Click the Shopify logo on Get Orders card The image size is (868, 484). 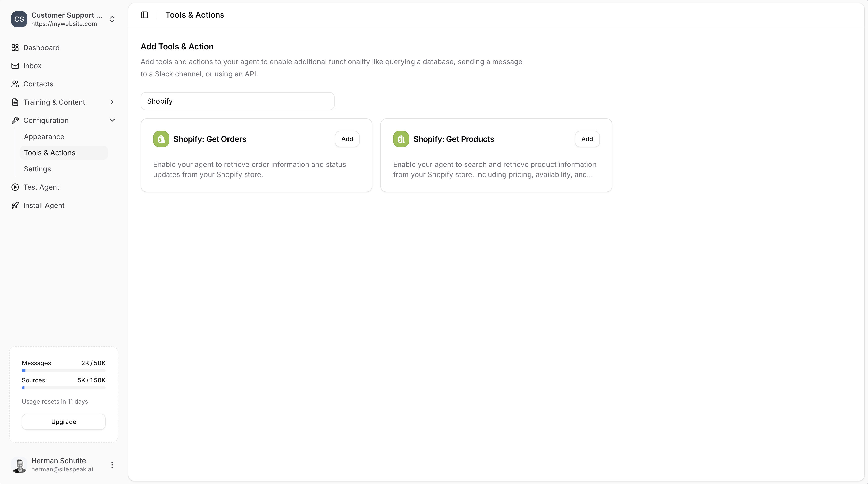point(161,139)
